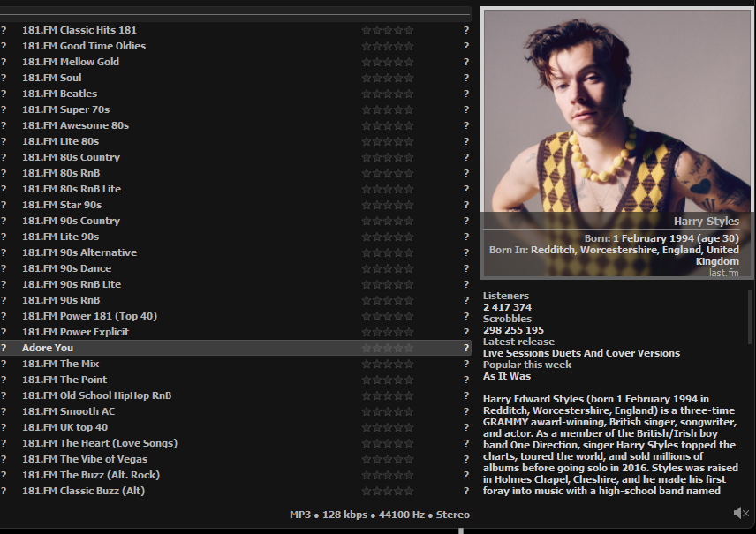This screenshot has width=756, height=534.
Task: Click the Born: 1 February 1994 line
Action: (661, 238)
